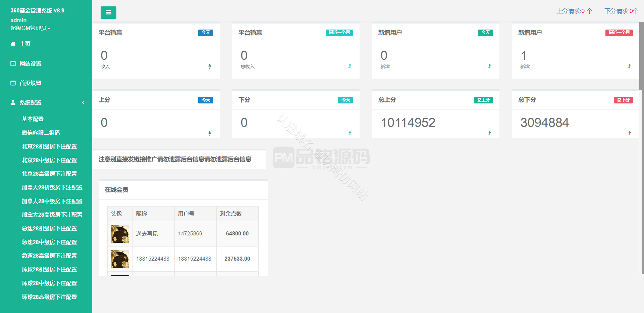Click the columns icon beside 网站设置

coord(13,63)
